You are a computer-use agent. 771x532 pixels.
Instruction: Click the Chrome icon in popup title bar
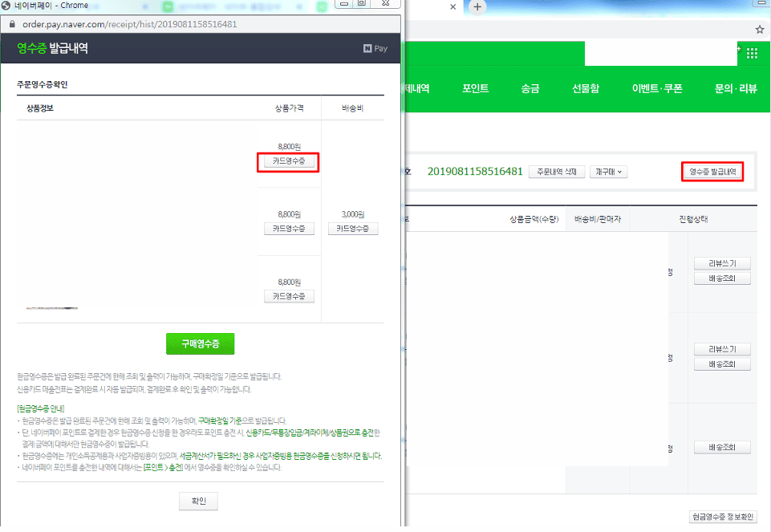(x=6, y=6)
